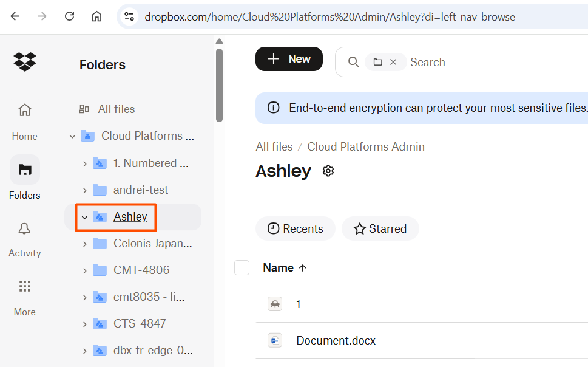Click the icon of item 1
The height and width of the screenshot is (367, 588).
coord(275,304)
